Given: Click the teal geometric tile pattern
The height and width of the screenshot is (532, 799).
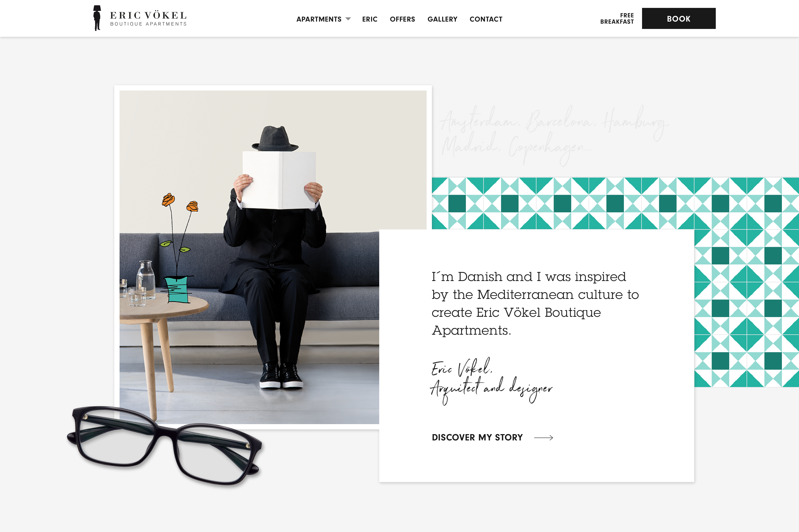Looking at the screenshot, I should point(615,203).
